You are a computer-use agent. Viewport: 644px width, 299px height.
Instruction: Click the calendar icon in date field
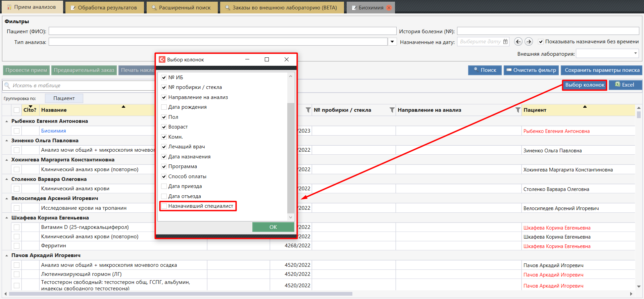[505, 42]
